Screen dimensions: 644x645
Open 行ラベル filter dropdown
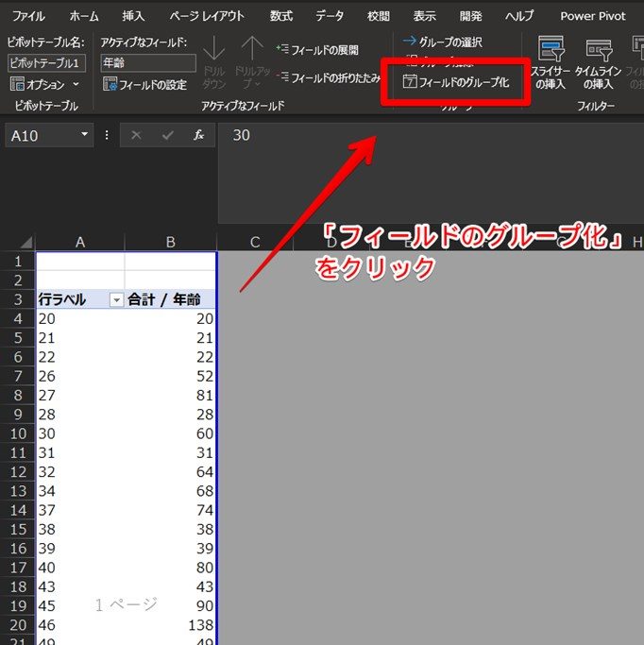coord(116,300)
